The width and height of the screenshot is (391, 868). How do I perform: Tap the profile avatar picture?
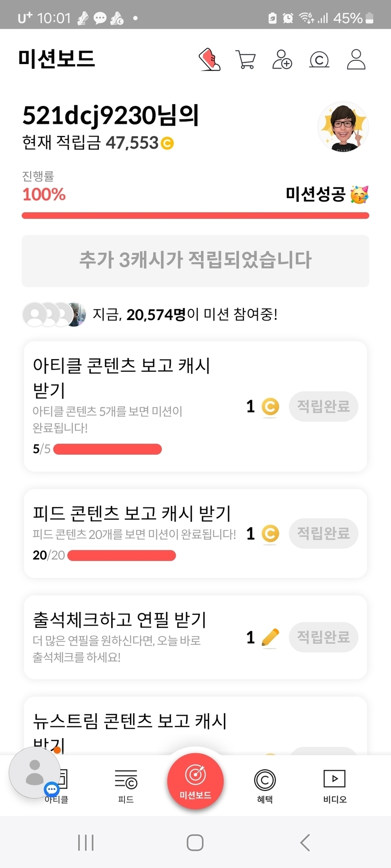pos(342,127)
